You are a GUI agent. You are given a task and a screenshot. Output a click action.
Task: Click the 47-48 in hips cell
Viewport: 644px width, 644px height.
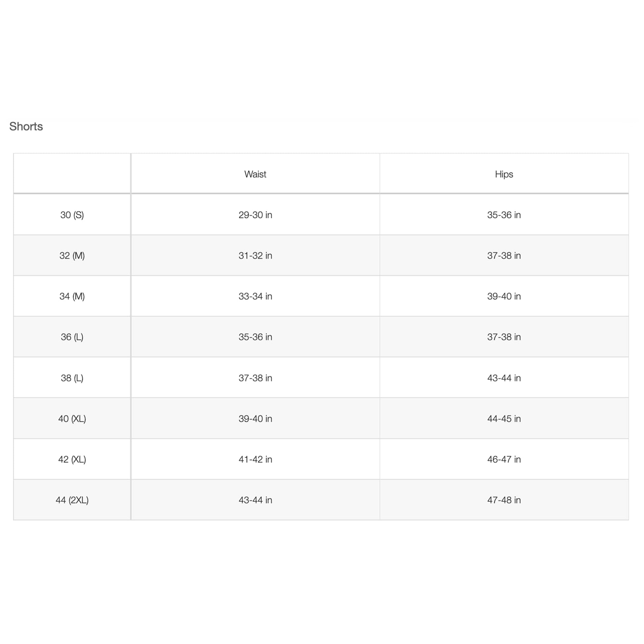coord(504,500)
